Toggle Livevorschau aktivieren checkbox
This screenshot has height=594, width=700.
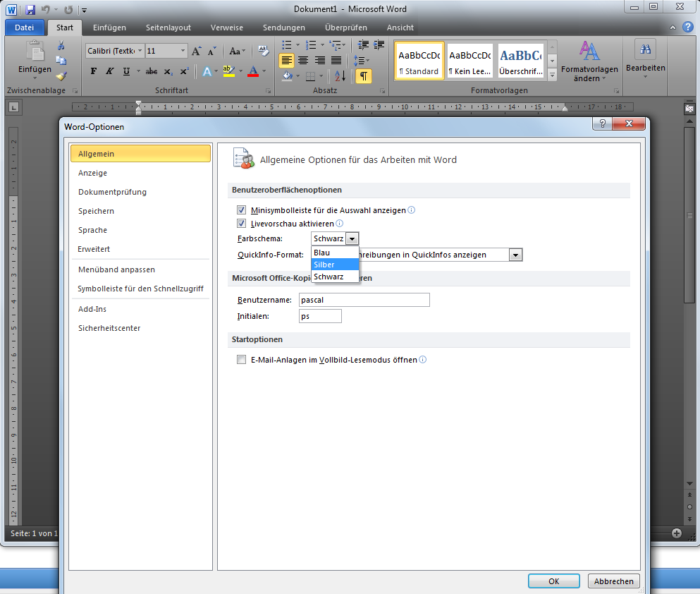pos(242,224)
